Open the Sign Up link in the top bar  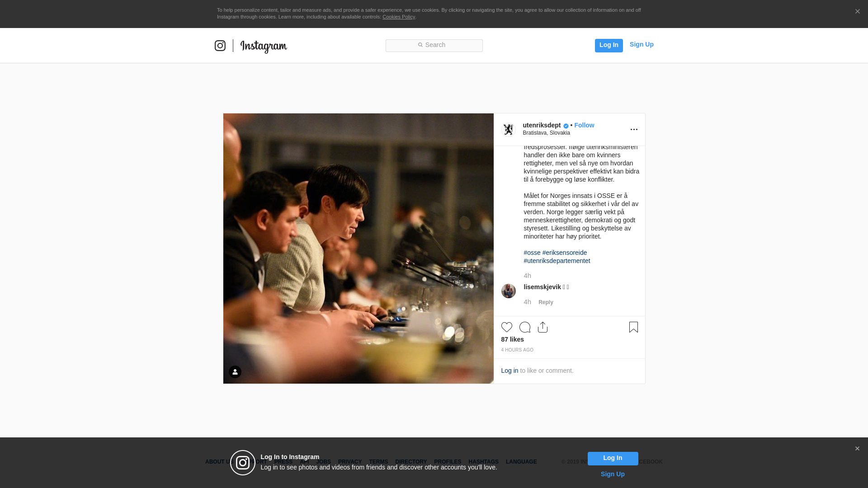[642, 44]
